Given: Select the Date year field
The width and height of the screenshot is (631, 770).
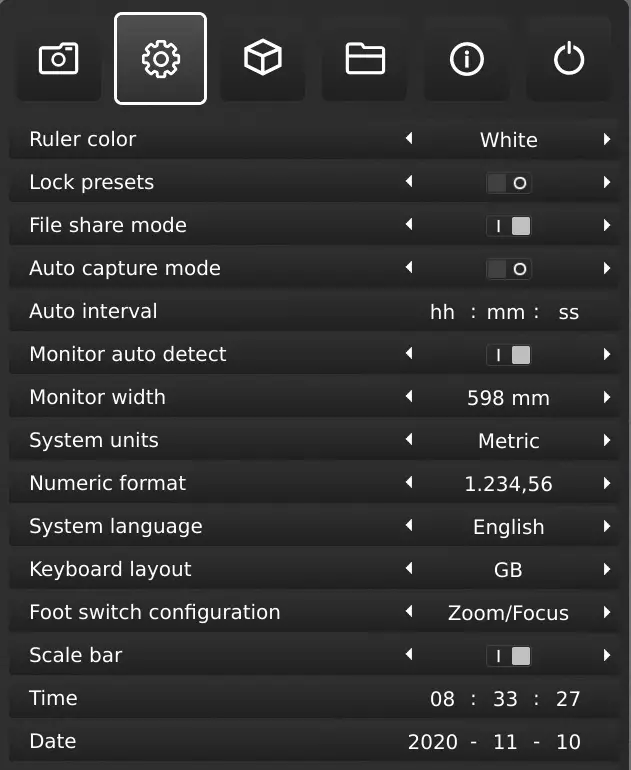Looking at the screenshot, I should [433, 742].
